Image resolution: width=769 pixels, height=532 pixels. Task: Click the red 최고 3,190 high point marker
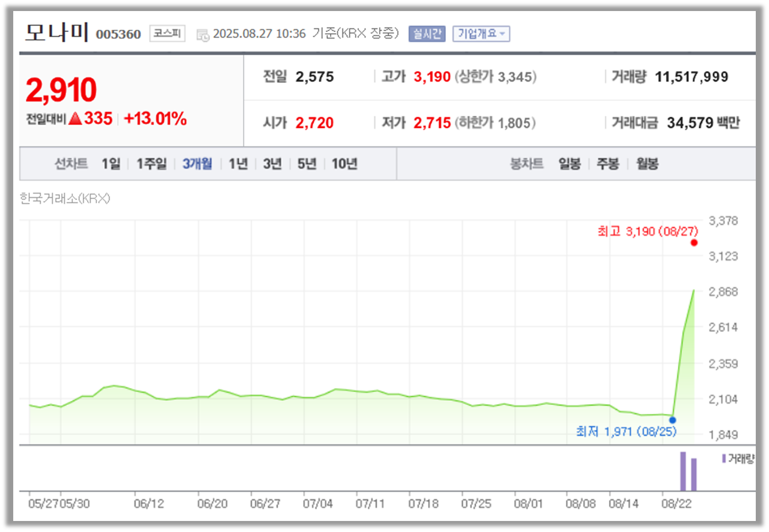[x=694, y=243]
